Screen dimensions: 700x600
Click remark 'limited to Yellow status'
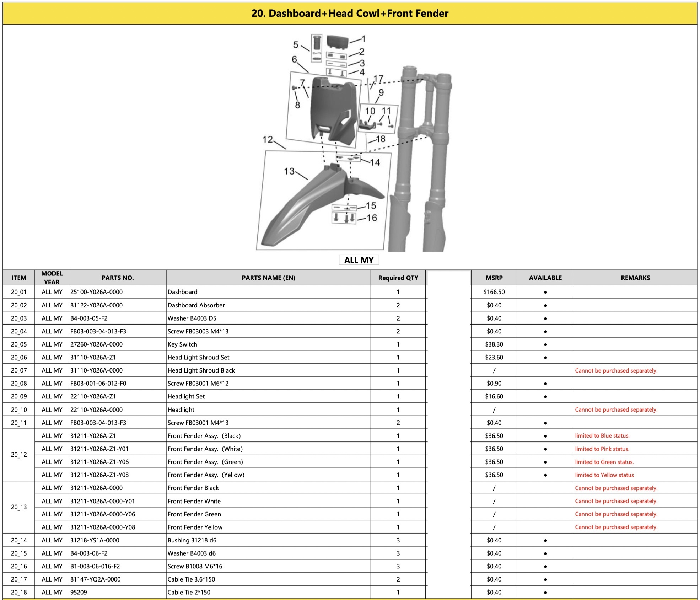604,475
